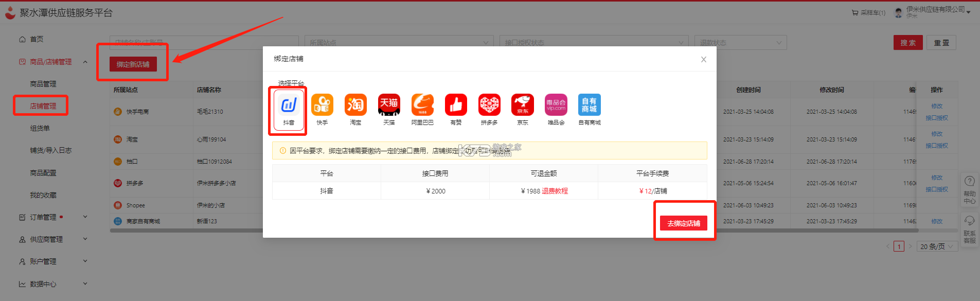Choose the 自有商城 platform icon
Screen dimensions: 980x301
coord(590,105)
